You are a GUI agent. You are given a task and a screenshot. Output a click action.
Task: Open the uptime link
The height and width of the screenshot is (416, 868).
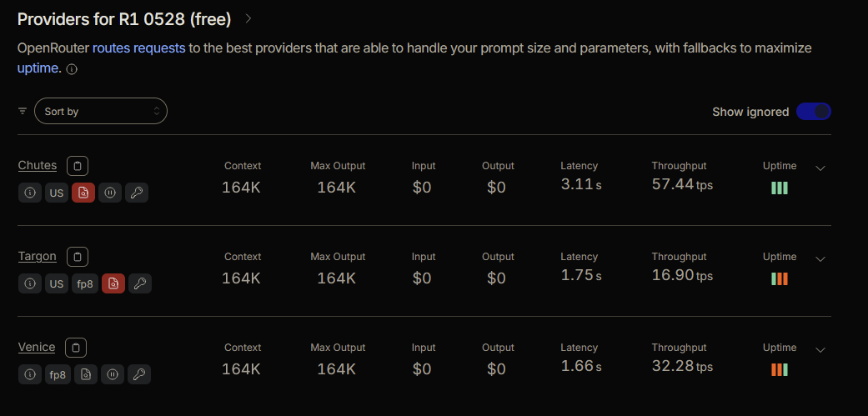pos(38,68)
